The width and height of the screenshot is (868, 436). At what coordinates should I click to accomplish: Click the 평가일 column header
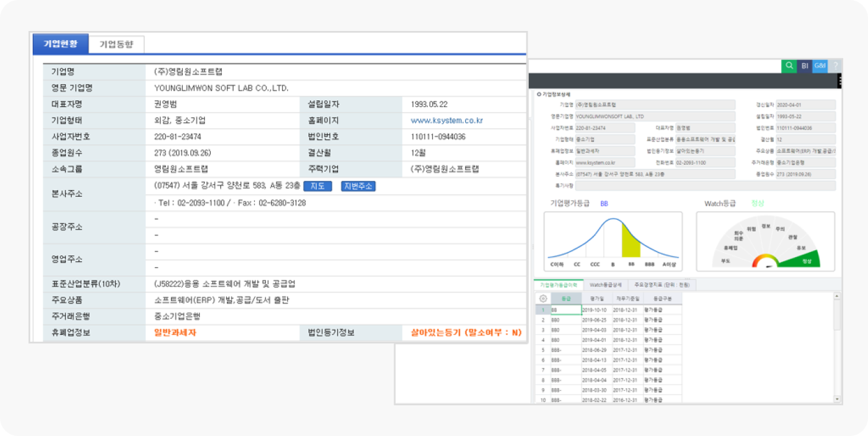point(596,299)
